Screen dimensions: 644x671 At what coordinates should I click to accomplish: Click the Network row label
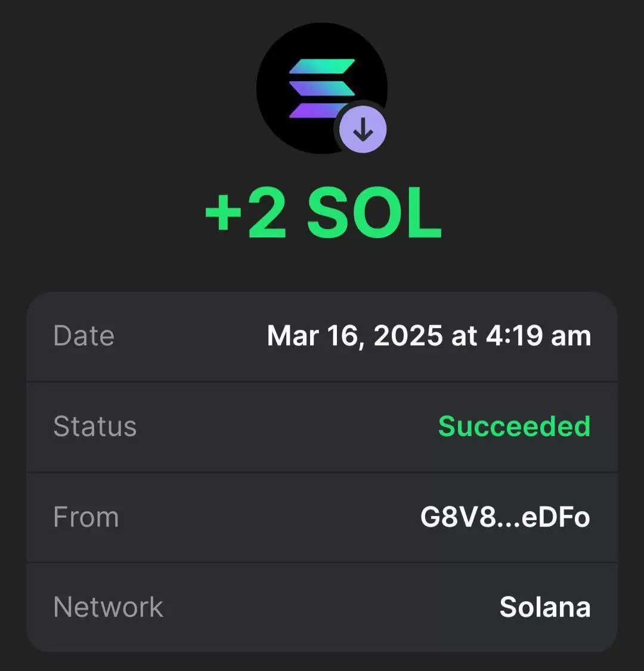(109, 607)
